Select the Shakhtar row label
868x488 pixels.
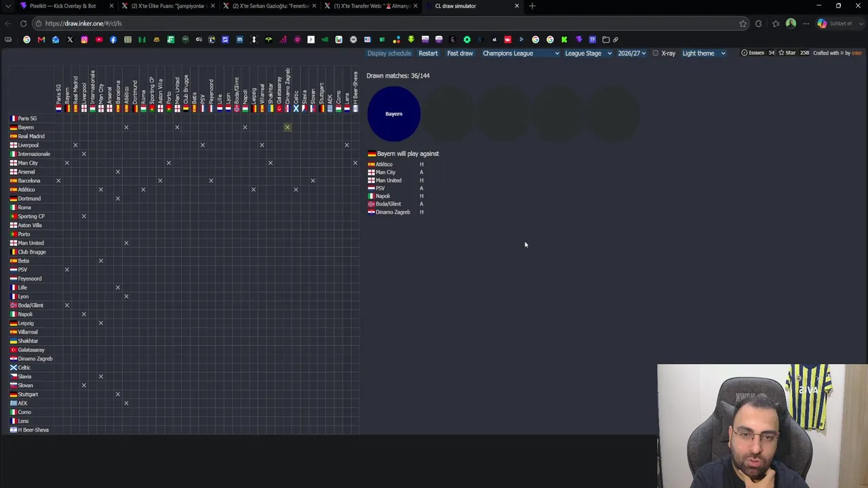coord(24,341)
